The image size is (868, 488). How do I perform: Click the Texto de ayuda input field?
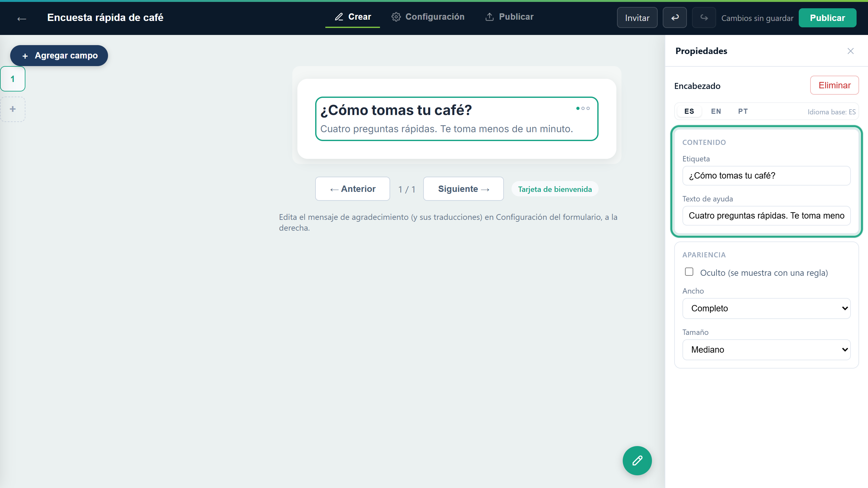[766, 216]
